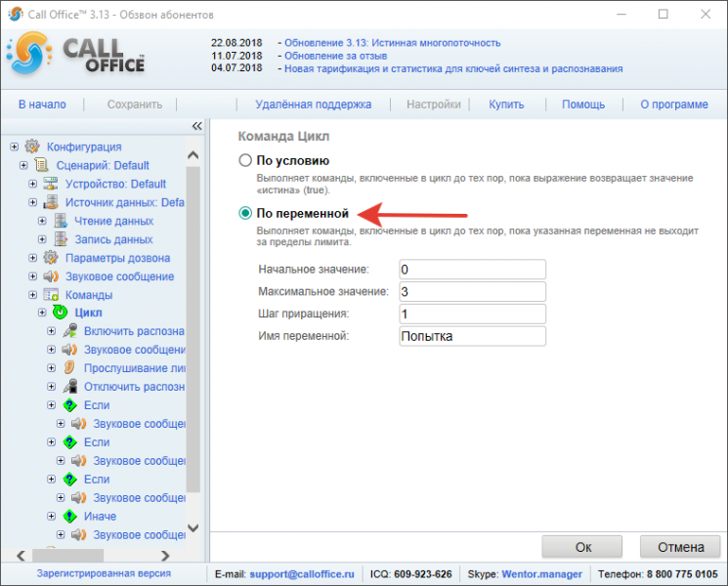This screenshot has height=586, width=728.
Task: Click the Конфигурация gear icon
Action: pyautogui.click(x=32, y=146)
